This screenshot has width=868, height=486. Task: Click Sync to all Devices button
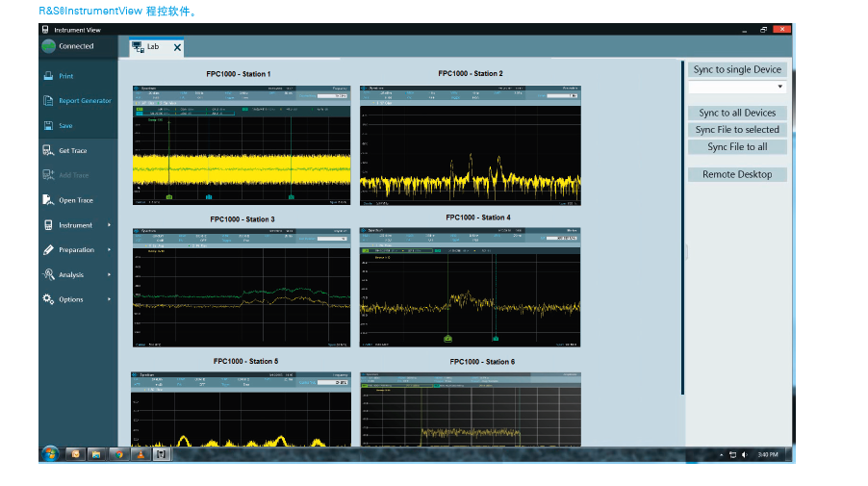(x=737, y=113)
